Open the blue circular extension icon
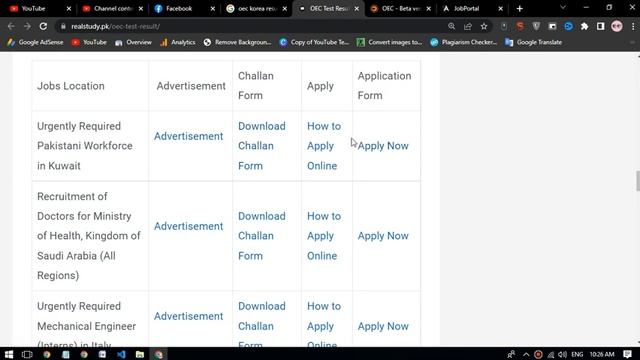 pos(569,26)
